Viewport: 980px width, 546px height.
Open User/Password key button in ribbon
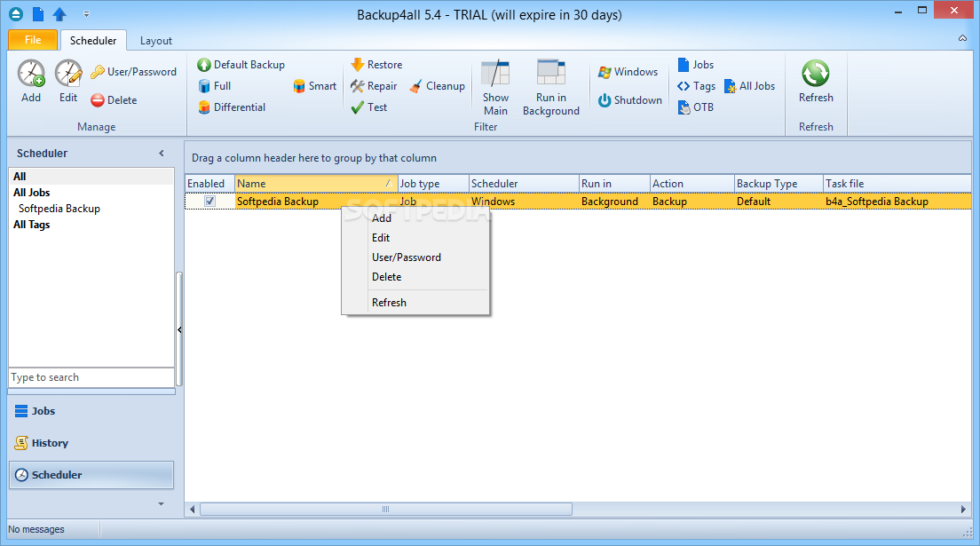[x=133, y=72]
